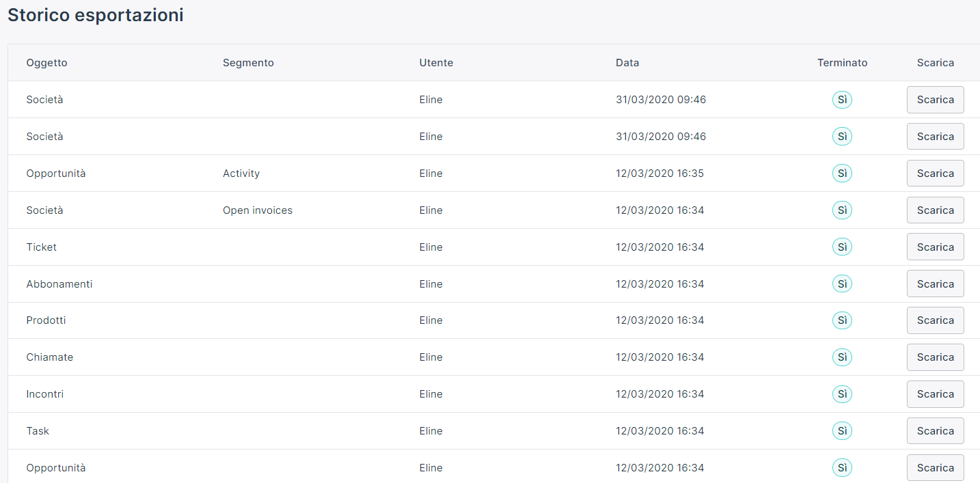980x483 pixels.
Task: Click the Sì badge in Incontri row
Action: pos(842,394)
